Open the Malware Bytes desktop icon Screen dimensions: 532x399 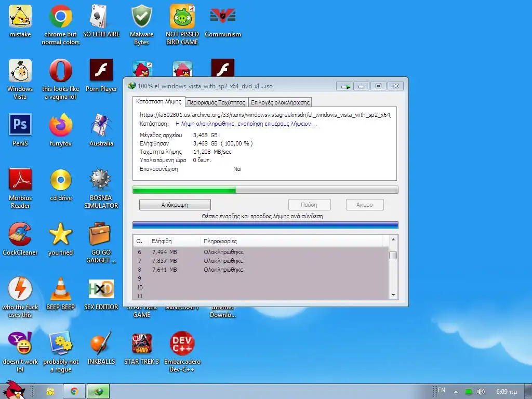[x=141, y=24]
